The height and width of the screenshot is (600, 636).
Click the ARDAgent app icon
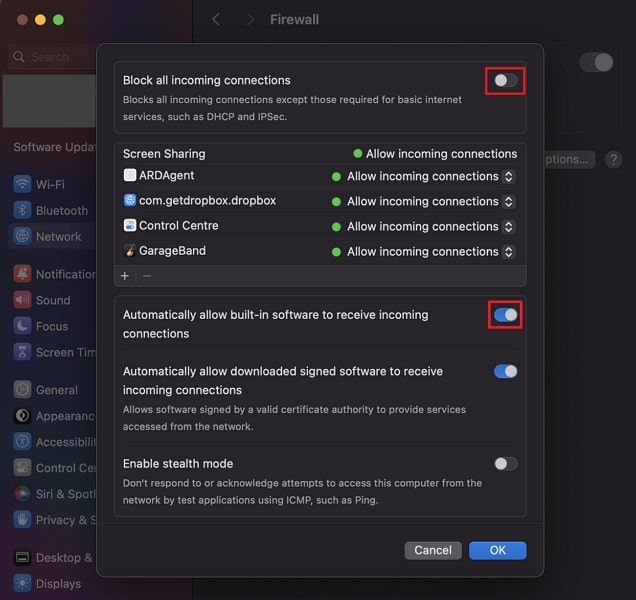coord(130,176)
